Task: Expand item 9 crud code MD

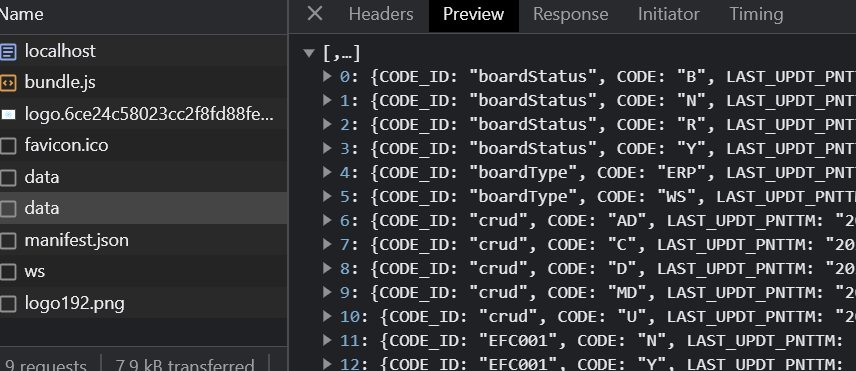Action: 328,292
